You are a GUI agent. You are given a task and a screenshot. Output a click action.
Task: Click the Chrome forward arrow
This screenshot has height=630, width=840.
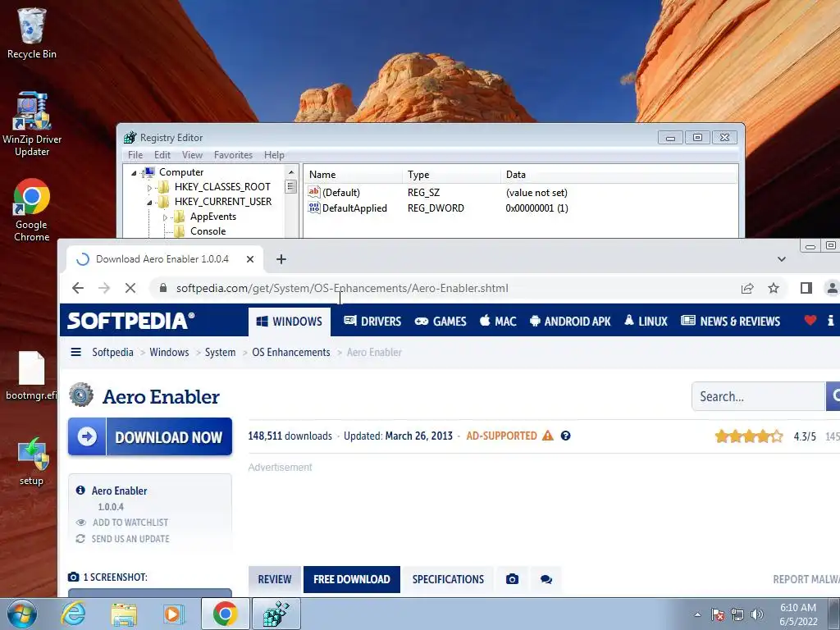[x=104, y=288]
